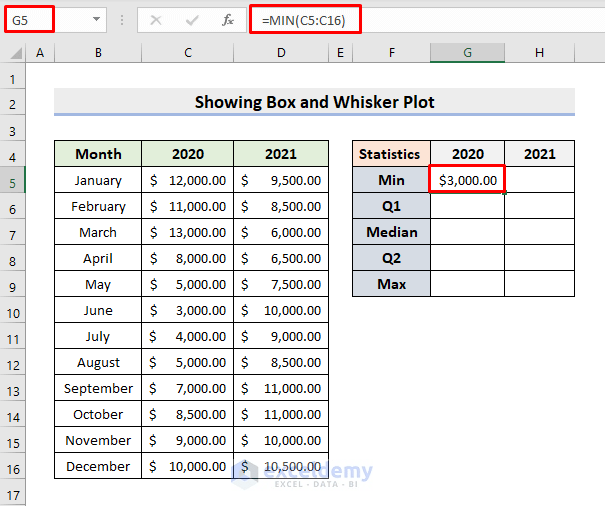Image resolution: width=605 pixels, height=506 pixels.
Task: Select the February cell
Action: 98,206
